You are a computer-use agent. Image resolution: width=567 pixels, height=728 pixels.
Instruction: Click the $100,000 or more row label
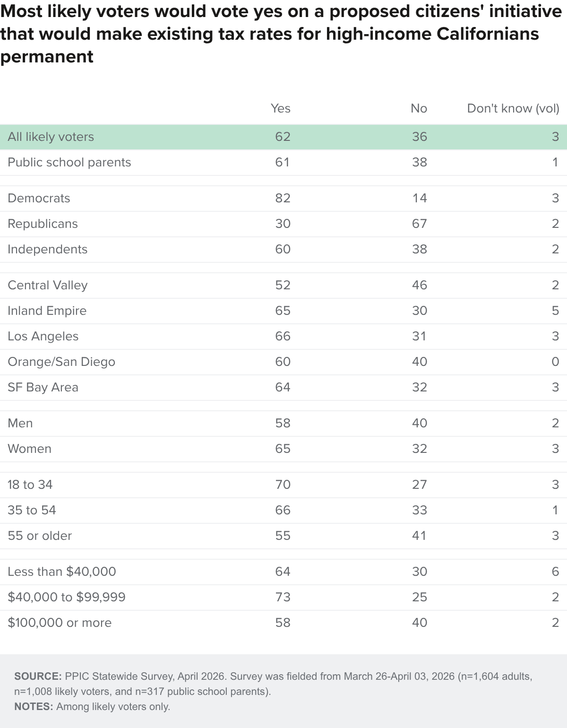pos(60,623)
